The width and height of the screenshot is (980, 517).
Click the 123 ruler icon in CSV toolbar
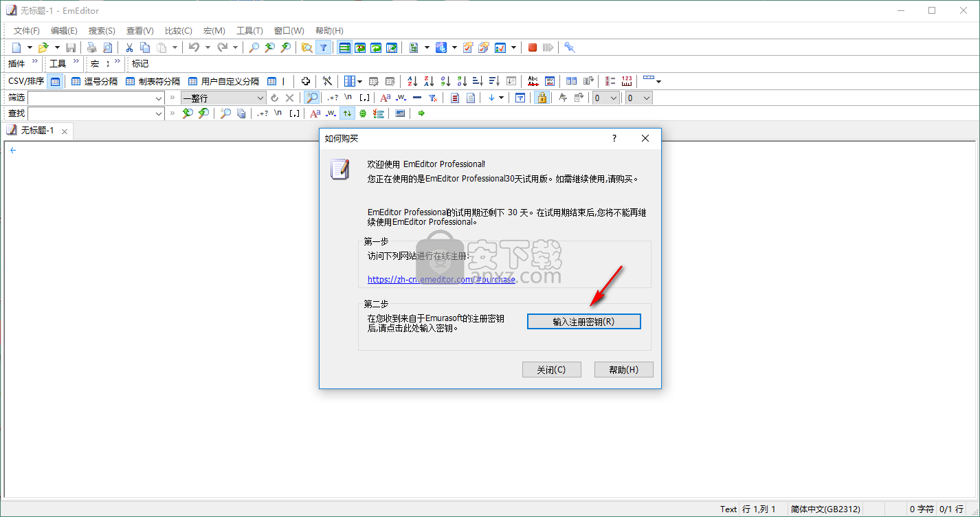point(626,80)
